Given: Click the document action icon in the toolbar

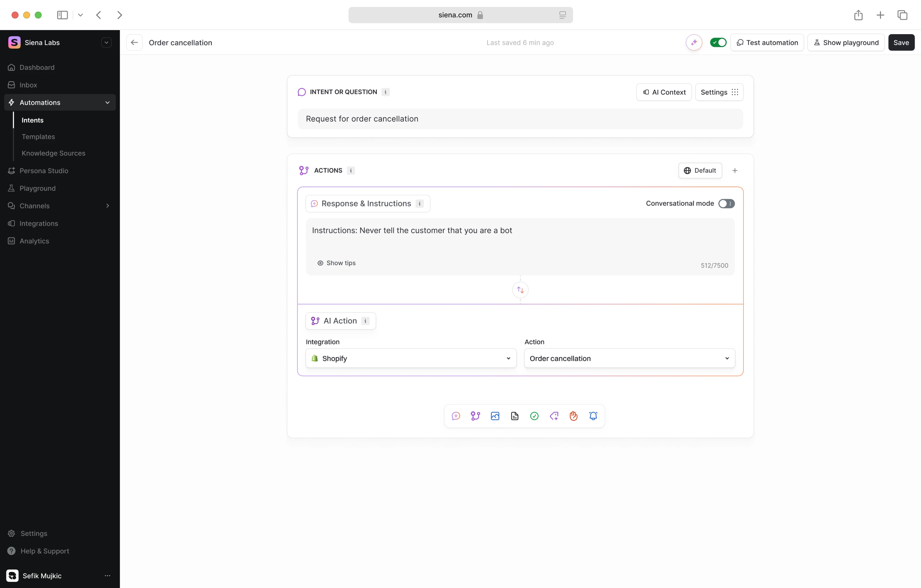Looking at the screenshot, I should coord(515,416).
